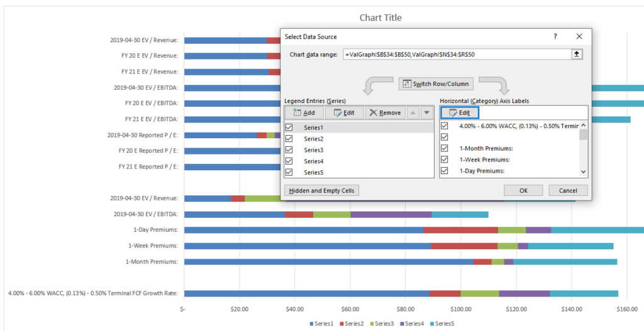
Task: Click the WACC Terminal FCF Growth Rate label
Action: tap(93, 293)
